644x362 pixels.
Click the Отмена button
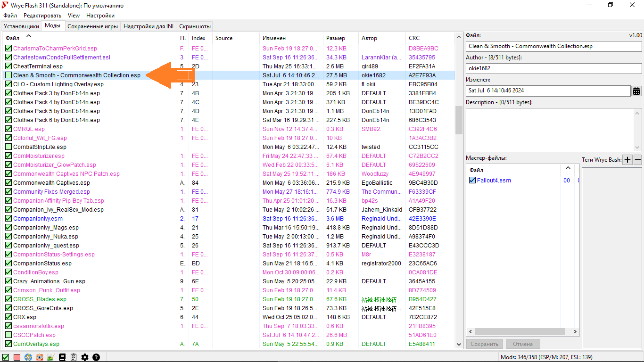tap(522, 344)
